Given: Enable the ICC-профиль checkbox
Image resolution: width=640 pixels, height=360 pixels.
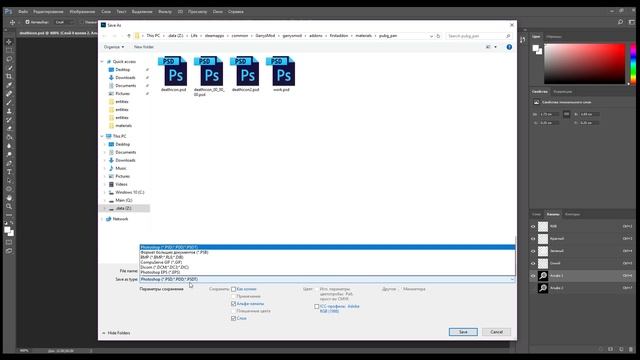Looking at the screenshot, I should pos(317,306).
